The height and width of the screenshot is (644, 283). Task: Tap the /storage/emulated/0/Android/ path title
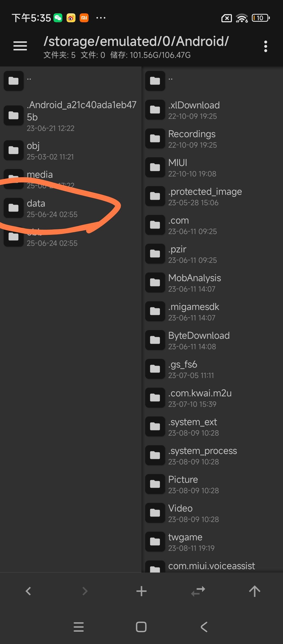136,41
